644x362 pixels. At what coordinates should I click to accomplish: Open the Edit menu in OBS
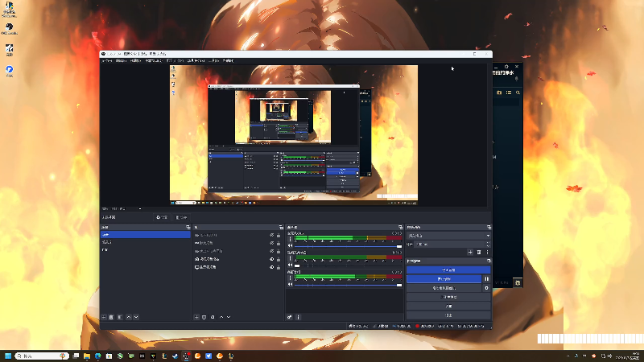click(121, 61)
